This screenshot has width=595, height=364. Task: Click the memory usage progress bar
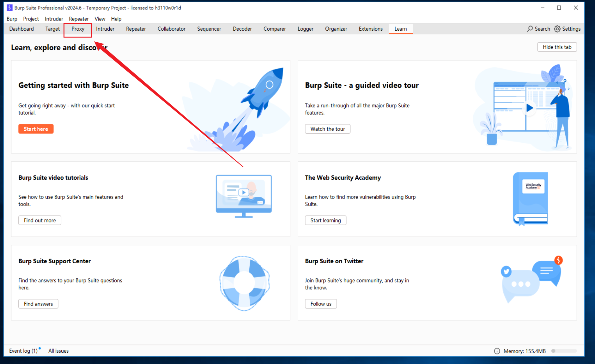coord(564,351)
